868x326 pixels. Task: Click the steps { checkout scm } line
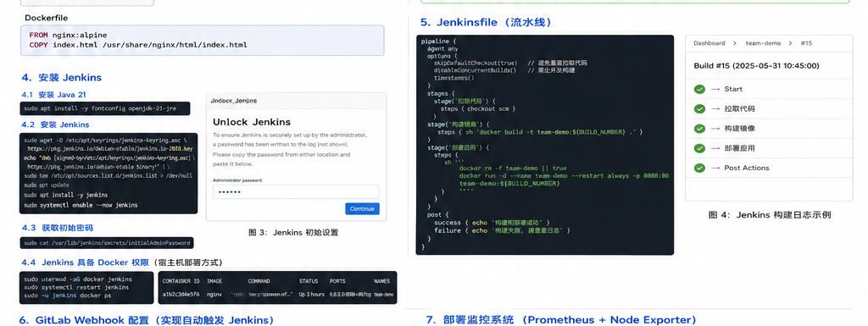point(478,109)
